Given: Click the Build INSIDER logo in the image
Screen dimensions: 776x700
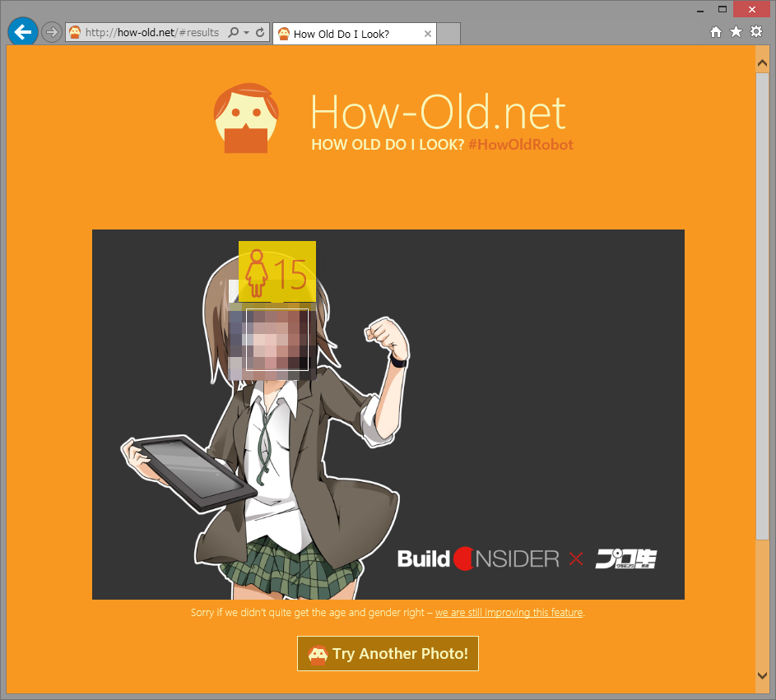Looking at the screenshot, I should point(477,559).
